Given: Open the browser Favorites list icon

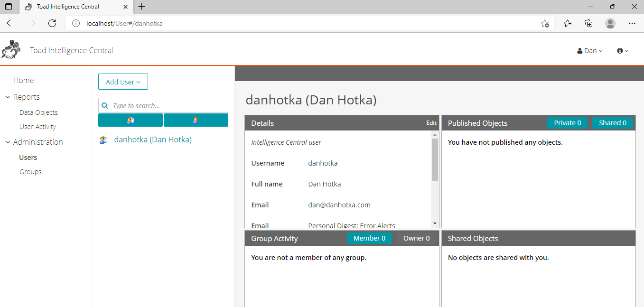Looking at the screenshot, I should [x=568, y=23].
